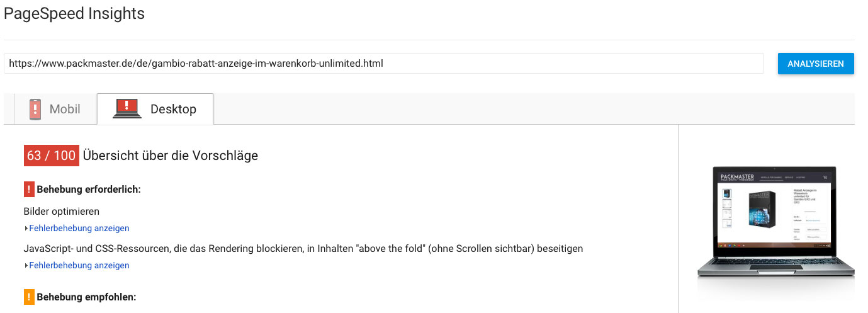The image size is (868, 313).
Task: Click the laptop icon on Desktop tab
Action: click(x=127, y=109)
